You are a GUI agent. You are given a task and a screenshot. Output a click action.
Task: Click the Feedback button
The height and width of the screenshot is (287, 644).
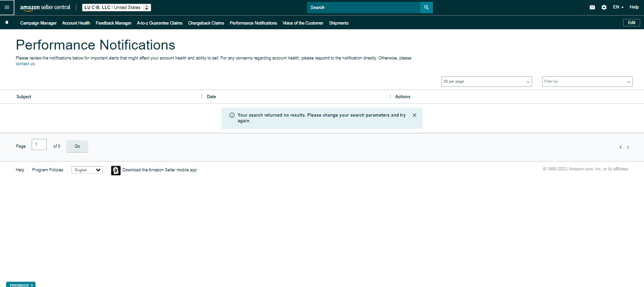pyautogui.click(x=19, y=285)
